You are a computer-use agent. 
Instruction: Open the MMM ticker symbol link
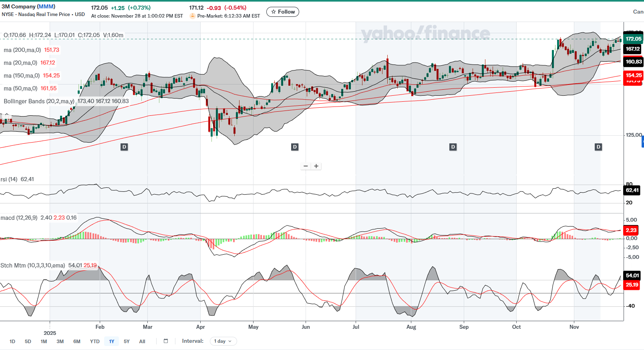46,7
